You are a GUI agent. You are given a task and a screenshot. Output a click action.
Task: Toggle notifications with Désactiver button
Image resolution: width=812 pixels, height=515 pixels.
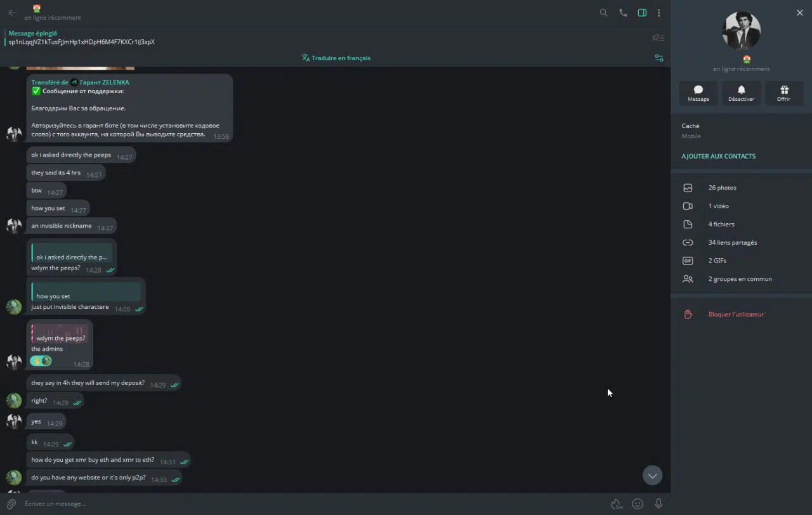tap(741, 93)
